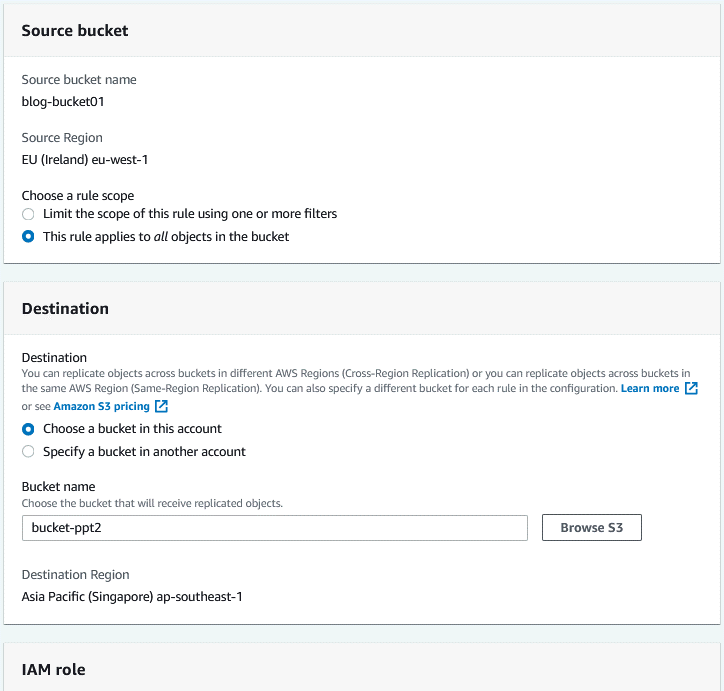Click the "Source bucket name" label
The width and height of the screenshot is (724, 691).
pos(79,80)
